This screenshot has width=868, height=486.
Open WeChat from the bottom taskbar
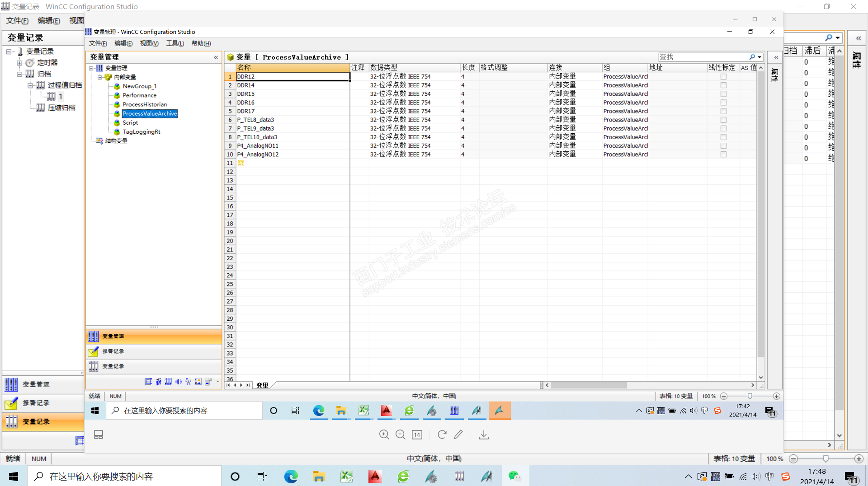tap(514, 476)
